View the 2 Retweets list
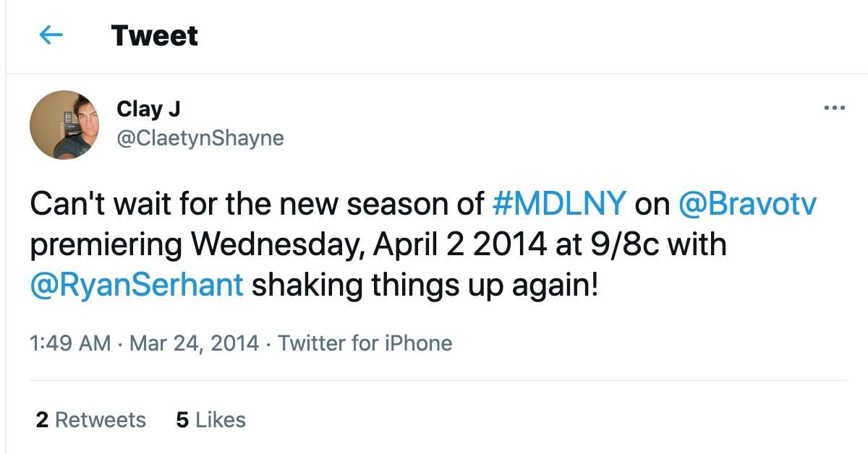This screenshot has width=868, height=454. coord(90,420)
